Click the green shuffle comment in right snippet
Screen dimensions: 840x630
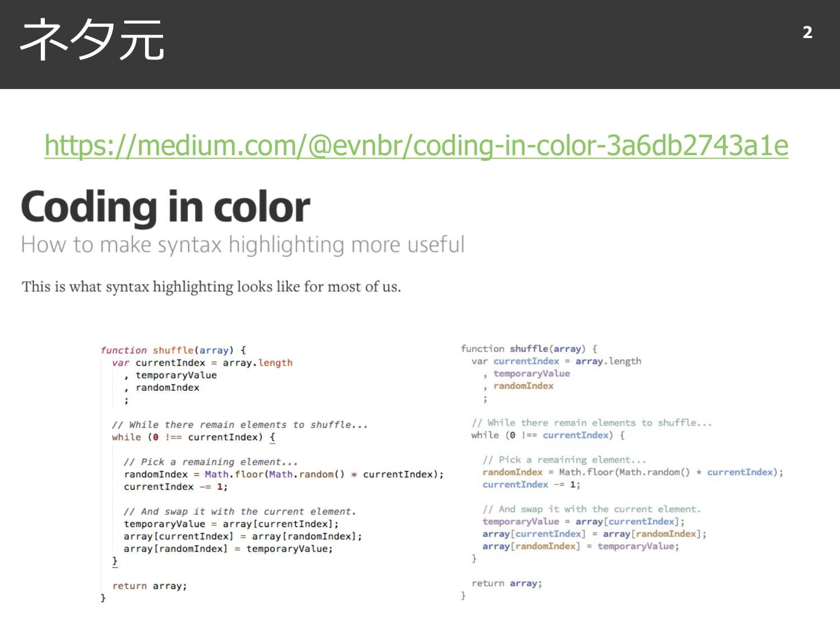[x=592, y=422]
